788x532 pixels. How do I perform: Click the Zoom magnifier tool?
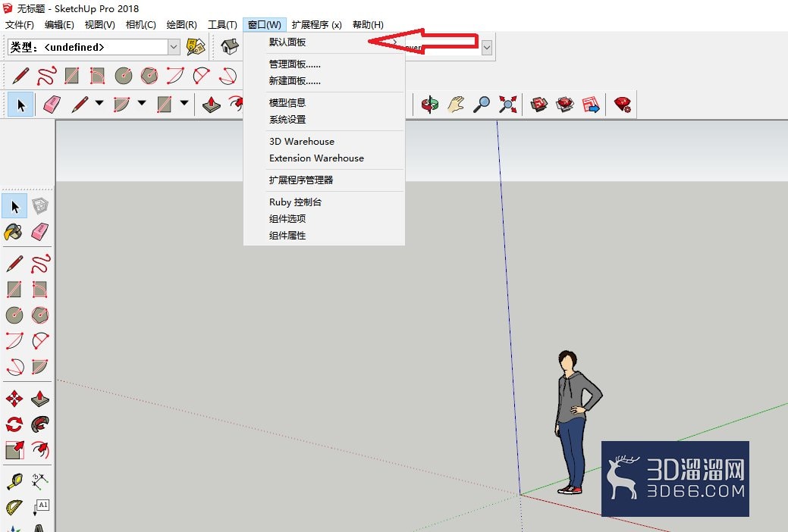(482, 105)
